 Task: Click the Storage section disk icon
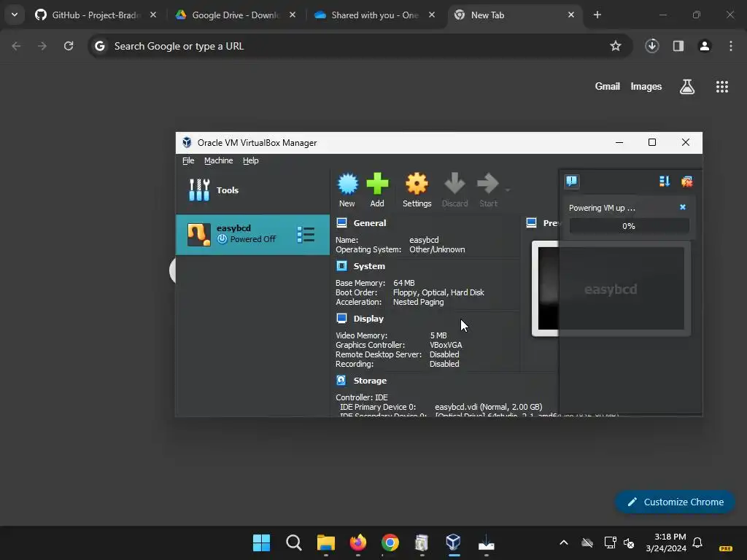[341, 380]
